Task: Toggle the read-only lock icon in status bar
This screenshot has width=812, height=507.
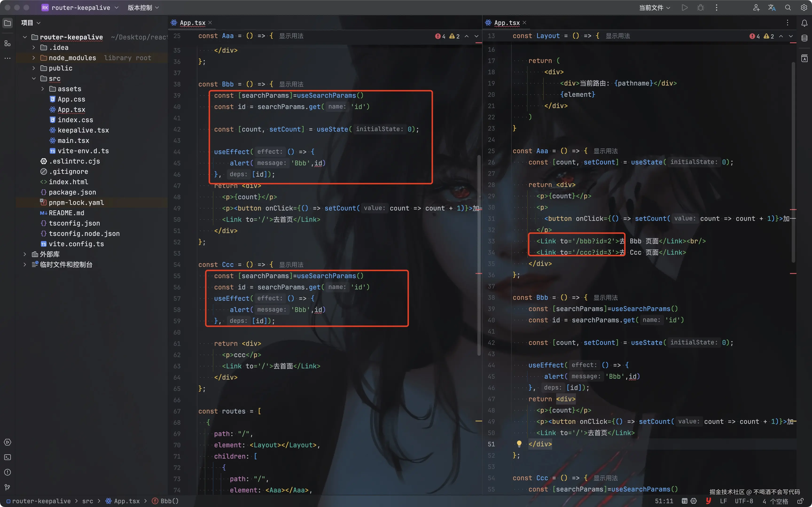Action: pyautogui.click(x=800, y=501)
